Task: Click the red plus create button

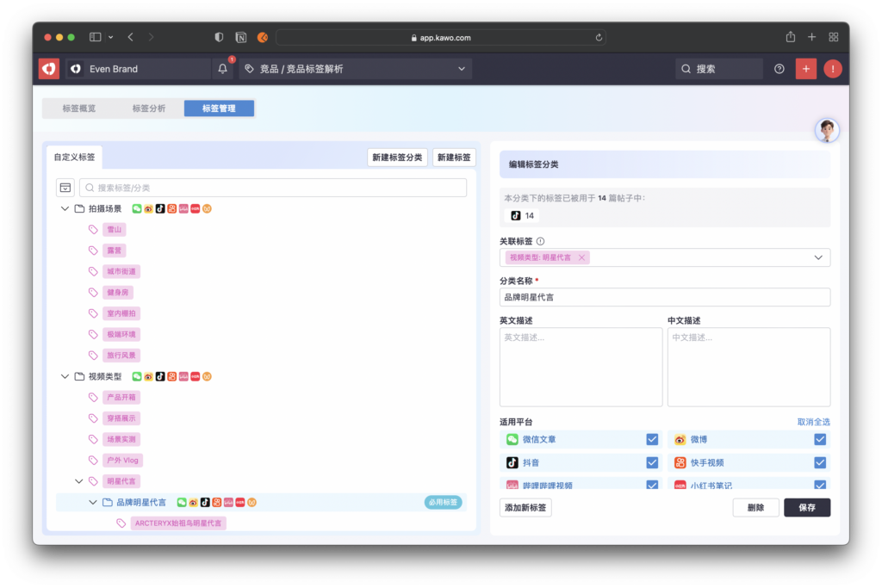Action: point(805,69)
